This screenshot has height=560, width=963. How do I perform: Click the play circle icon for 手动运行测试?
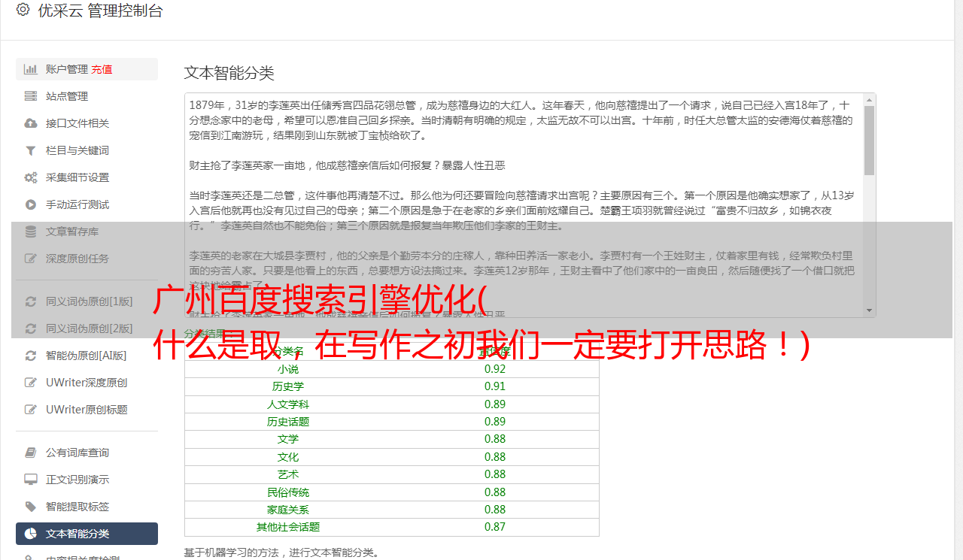(31, 204)
